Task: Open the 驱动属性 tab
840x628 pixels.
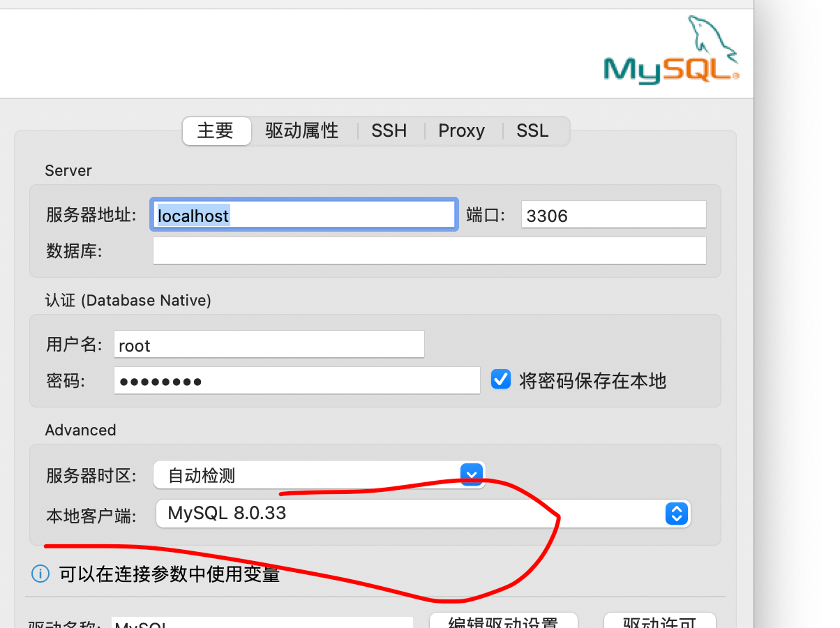Action: click(301, 131)
